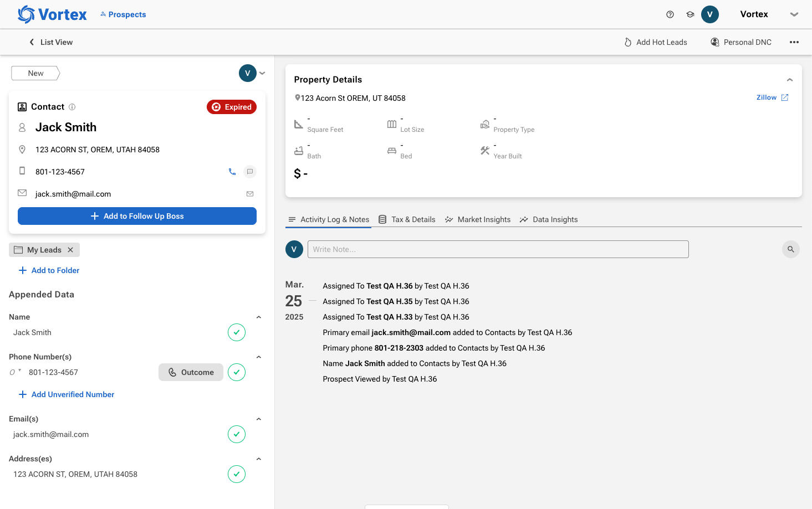Image resolution: width=812 pixels, height=509 pixels.
Task: Switch to Market Insights tab
Action: point(478,219)
